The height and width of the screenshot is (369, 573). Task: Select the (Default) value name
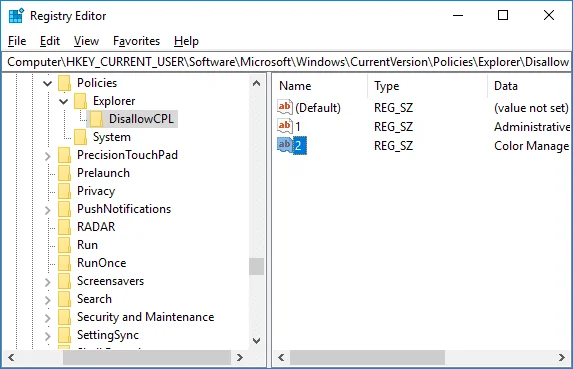[318, 108]
